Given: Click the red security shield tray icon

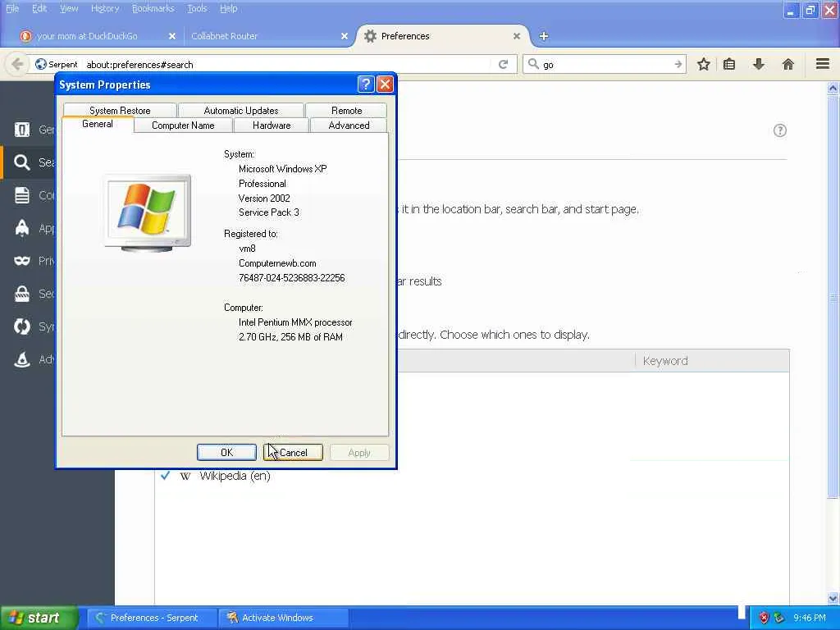Looking at the screenshot, I should pos(764,618).
